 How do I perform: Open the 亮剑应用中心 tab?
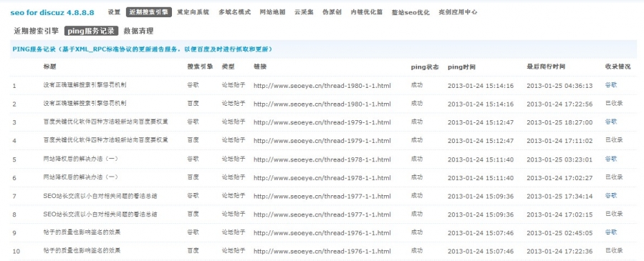point(458,12)
